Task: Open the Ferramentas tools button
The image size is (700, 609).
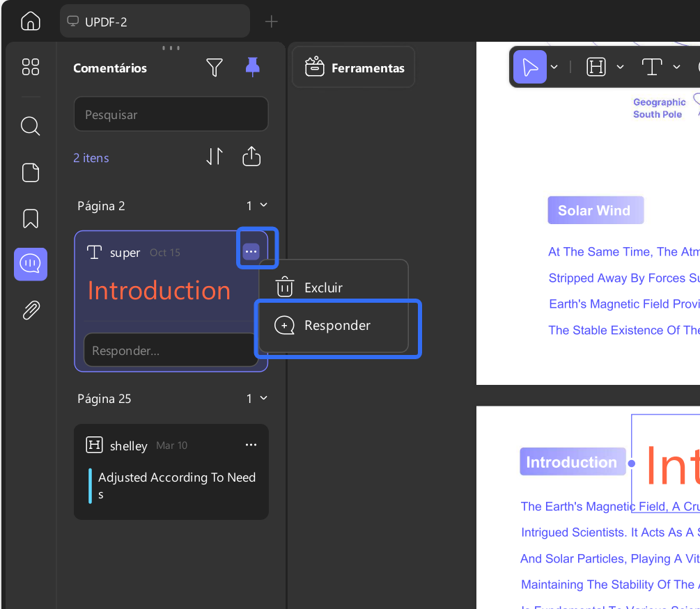Action: point(354,68)
